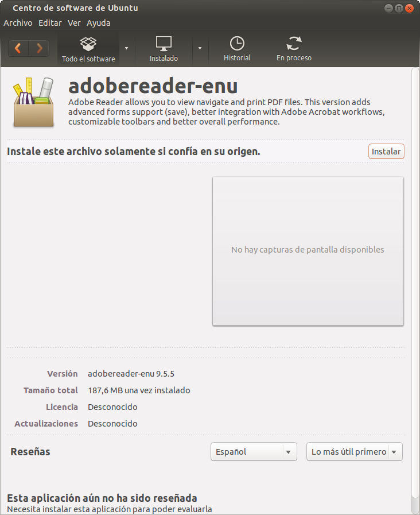Open the Ver menu
The height and width of the screenshot is (515, 420).
click(74, 23)
